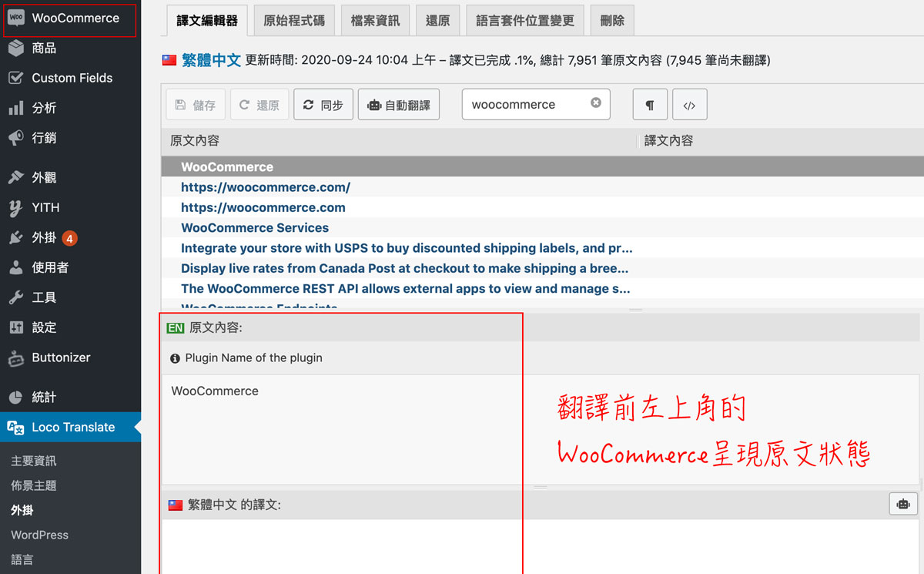Screen dimensions: 924x574
Task: Click the Buttonizer robot icon
Action: click(x=15, y=357)
